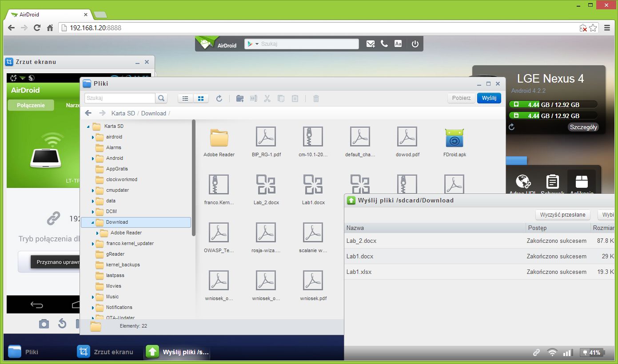
Task: Switch to Wyślij pliki taskbar item
Action: coord(178,352)
